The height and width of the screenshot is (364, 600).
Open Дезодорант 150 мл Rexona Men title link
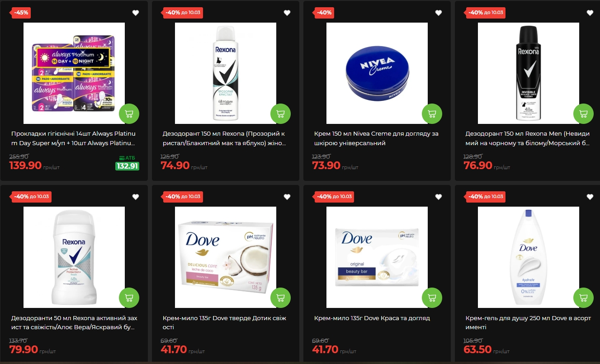tap(528, 138)
